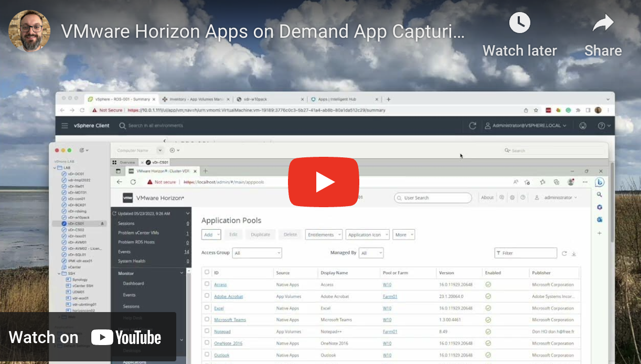641x364 pixels.
Task: Click the vSphere Client hamburger menu icon
Action: pos(65,126)
